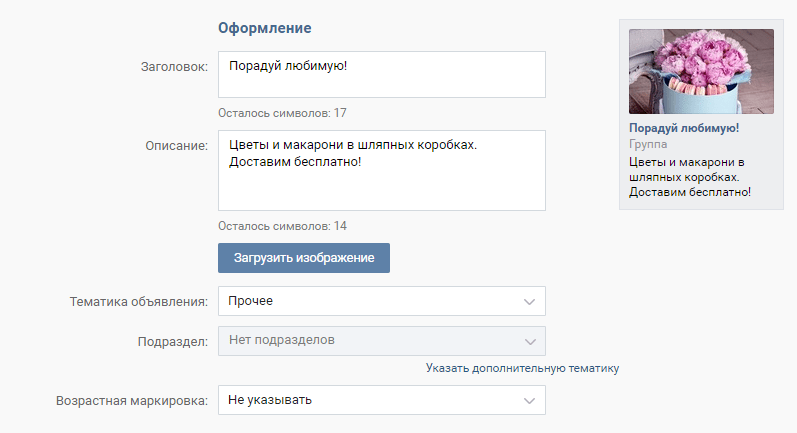Click the "Описание:" field label
Screen dimensions: 797x433
(x=176, y=145)
